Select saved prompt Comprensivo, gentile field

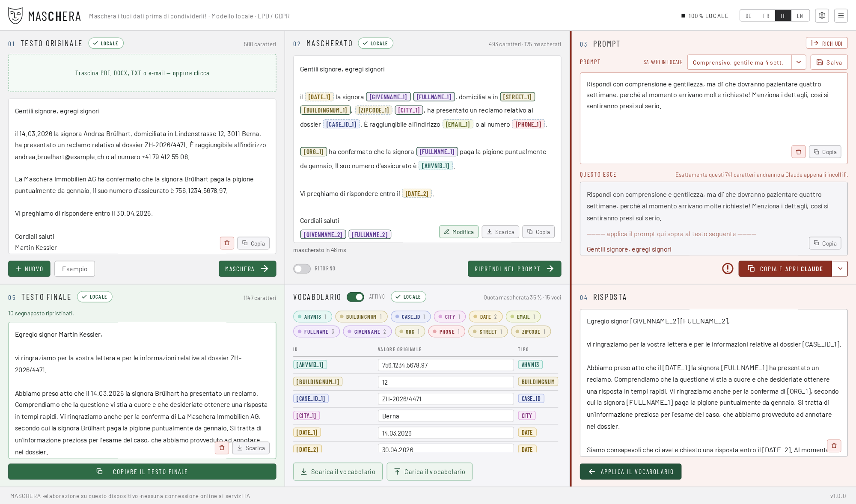coord(739,62)
